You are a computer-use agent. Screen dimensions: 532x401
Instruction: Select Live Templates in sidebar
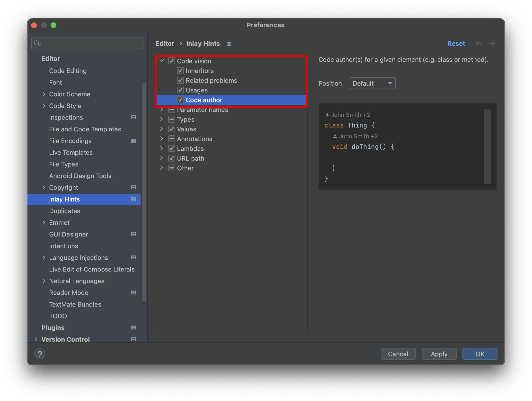71,152
